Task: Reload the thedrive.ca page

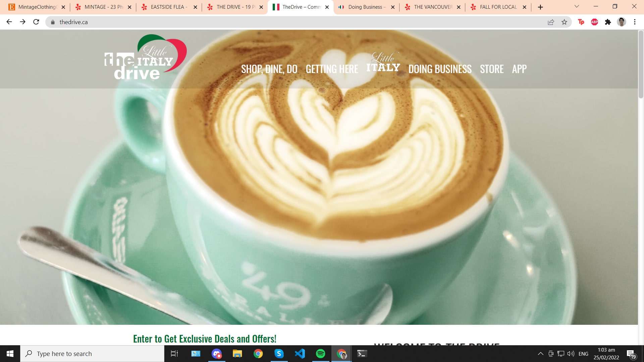Action: click(36, 22)
